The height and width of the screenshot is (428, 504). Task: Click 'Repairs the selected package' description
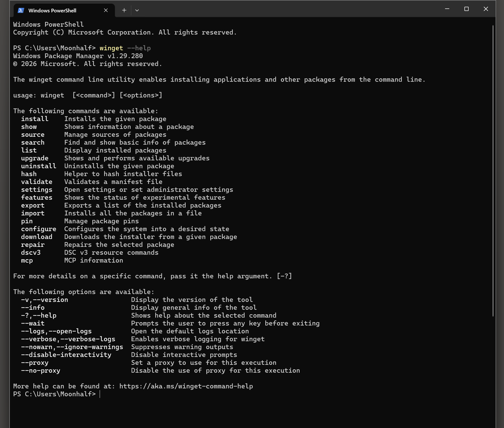[119, 245]
